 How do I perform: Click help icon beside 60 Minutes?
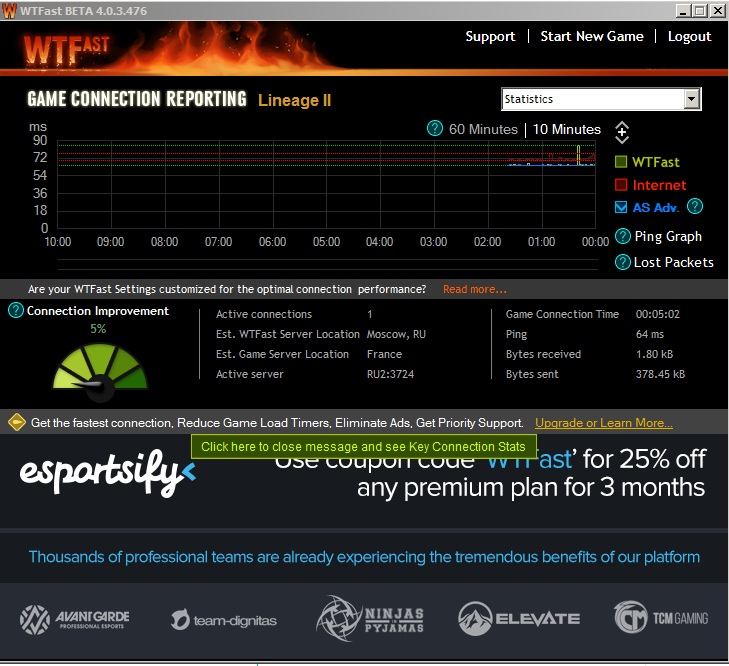pyautogui.click(x=435, y=128)
